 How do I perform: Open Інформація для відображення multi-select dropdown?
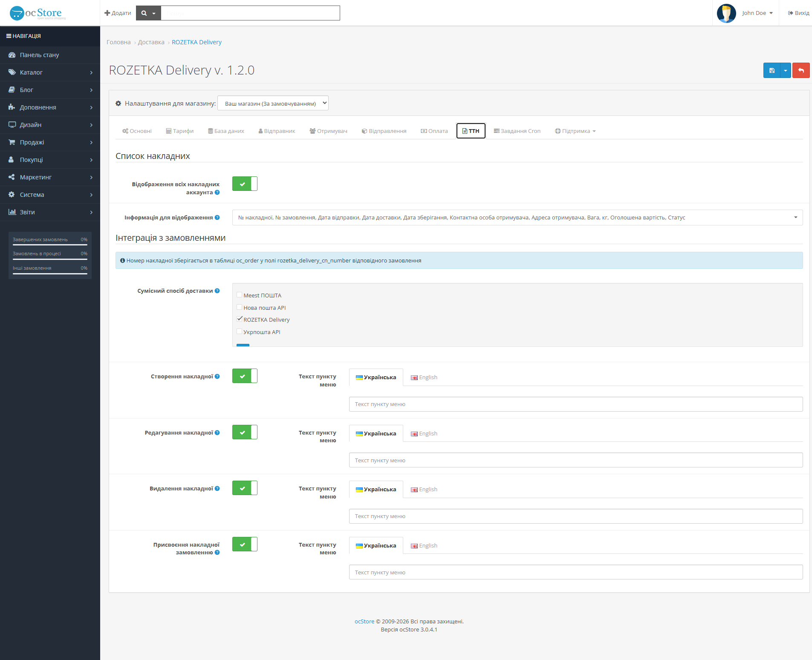pyautogui.click(x=517, y=218)
